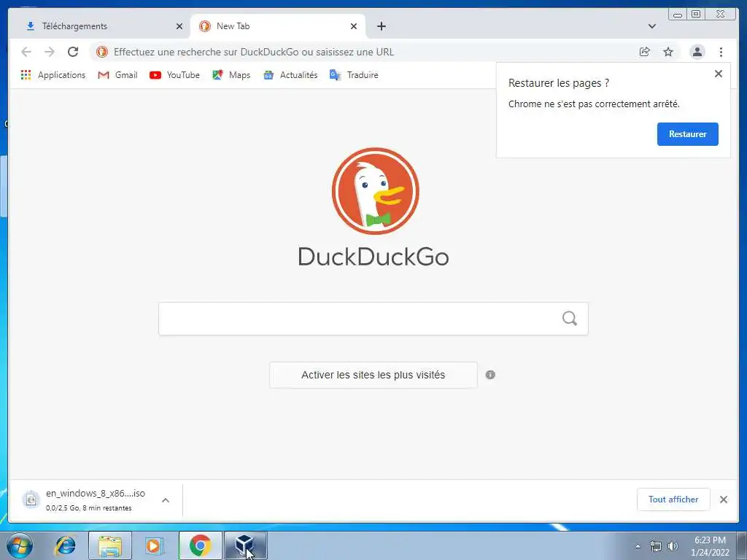Open the Traduire bookmark
This screenshot has height=560, width=747.
pos(354,75)
